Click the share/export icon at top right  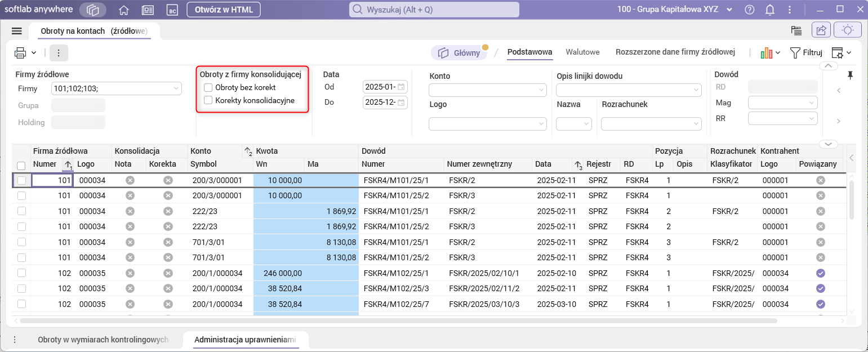point(821,30)
